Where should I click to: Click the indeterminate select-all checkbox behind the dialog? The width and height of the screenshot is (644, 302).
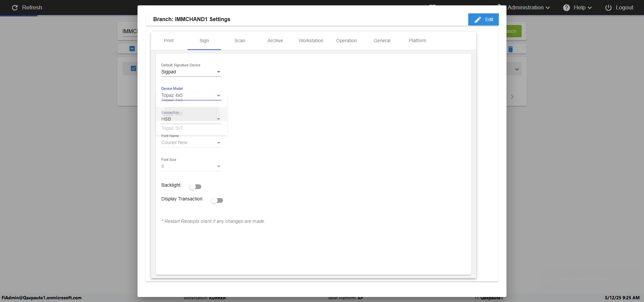132,49
